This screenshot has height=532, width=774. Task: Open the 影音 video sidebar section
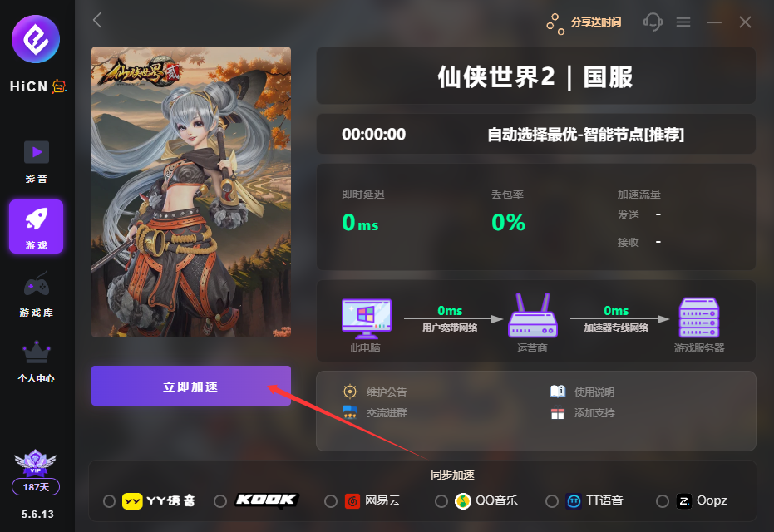(37, 162)
